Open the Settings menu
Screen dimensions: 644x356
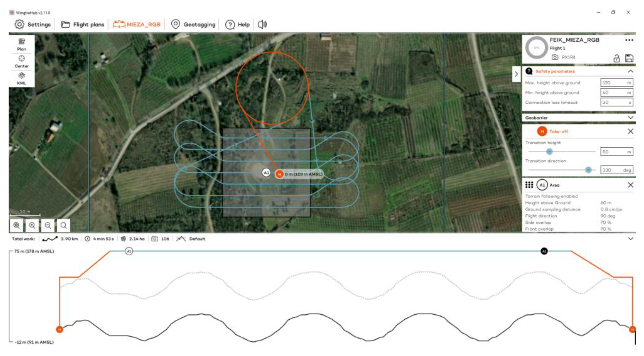(x=32, y=24)
